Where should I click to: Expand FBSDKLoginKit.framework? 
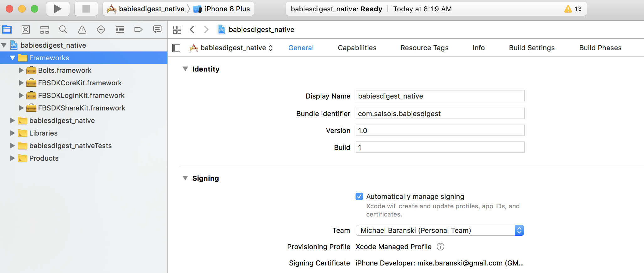coord(21,95)
